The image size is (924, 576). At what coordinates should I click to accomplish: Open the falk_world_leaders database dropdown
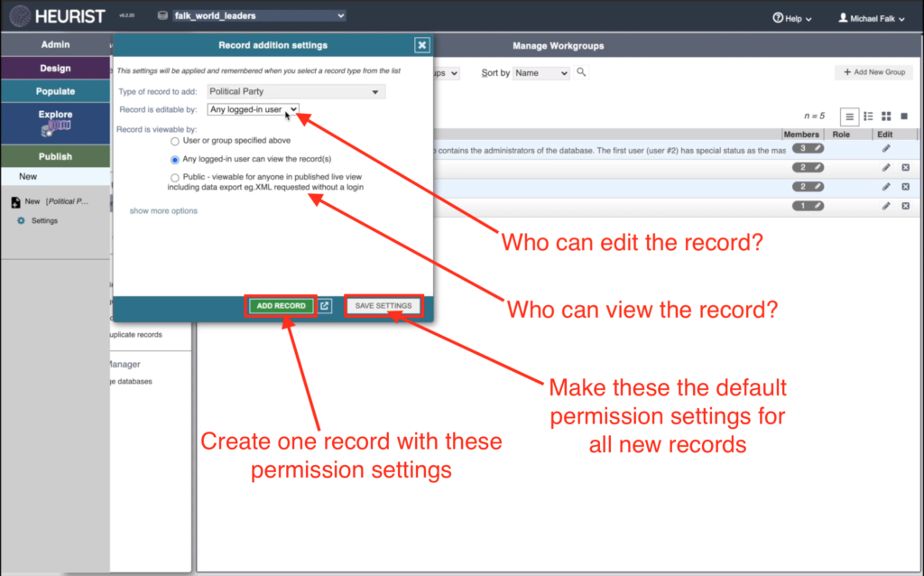(259, 16)
